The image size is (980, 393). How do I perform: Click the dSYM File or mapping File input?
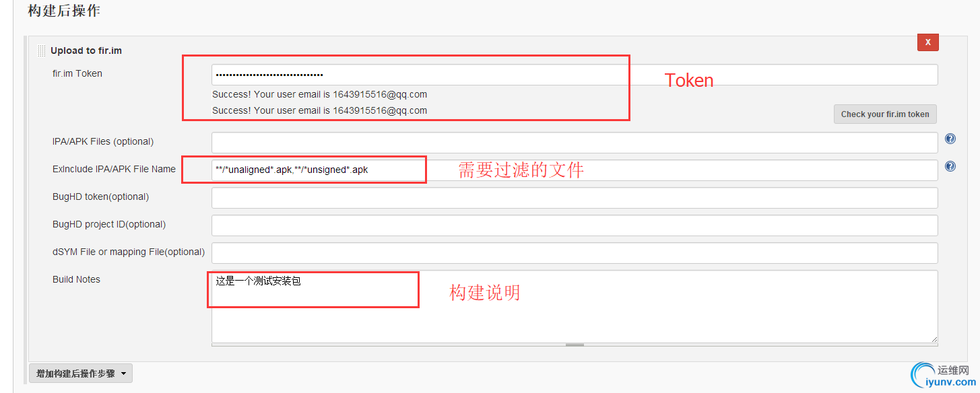[575, 253]
